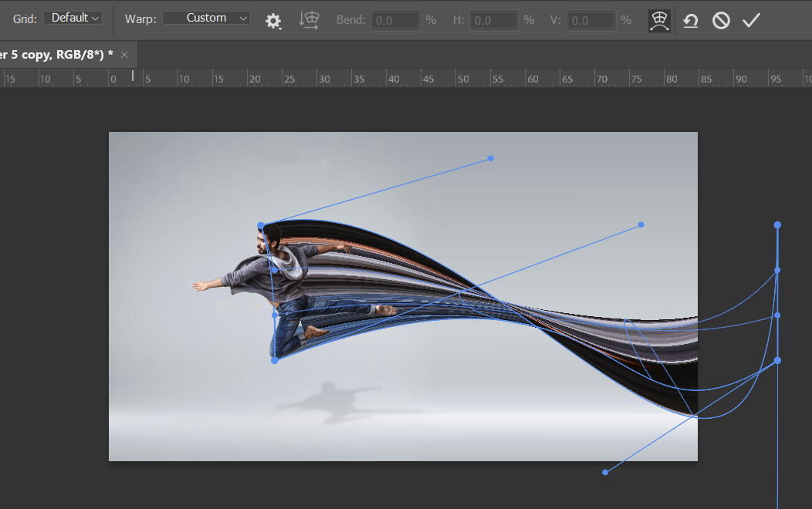The height and width of the screenshot is (509, 812).
Task: Select the top-left warp corner point
Action: pyautogui.click(x=261, y=225)
